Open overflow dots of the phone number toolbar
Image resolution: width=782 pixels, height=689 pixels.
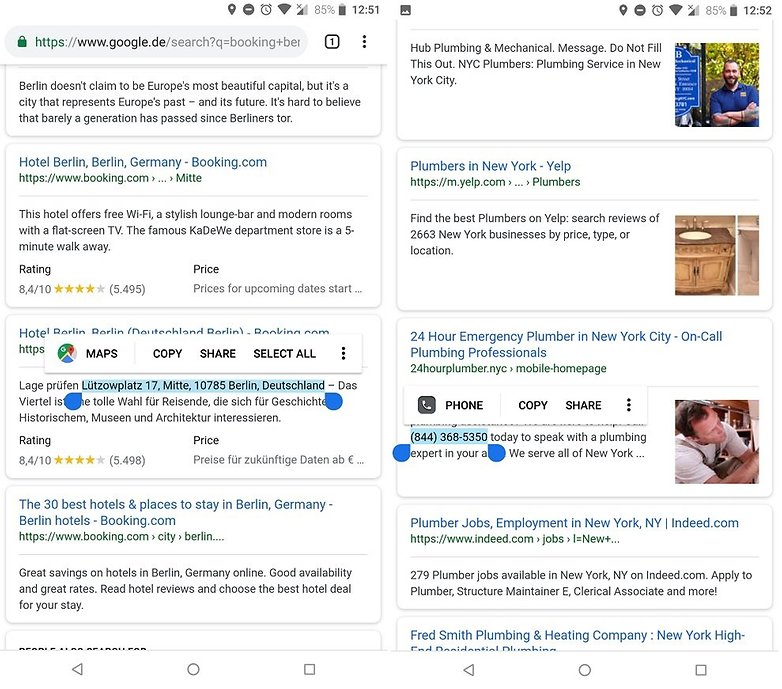pyautogui.click(x=629, y=405)
